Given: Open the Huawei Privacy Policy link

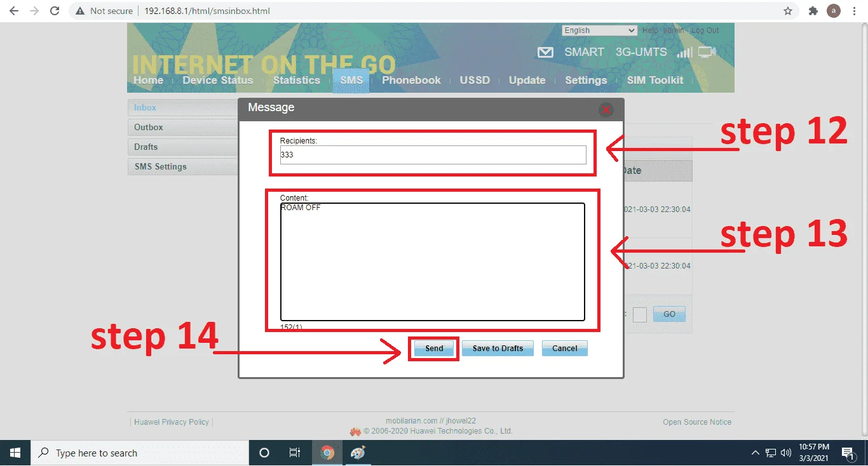Looking at the screenshot, I should (x=172, y=422).
